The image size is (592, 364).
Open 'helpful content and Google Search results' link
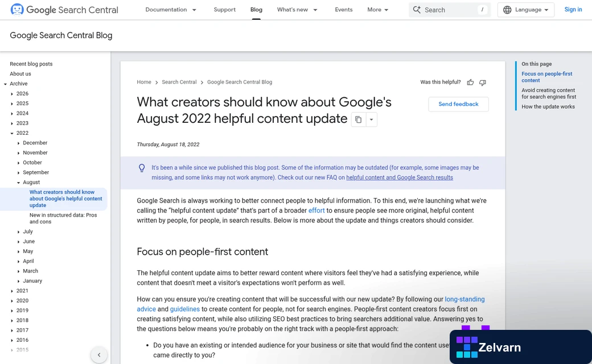click(400, 177)
